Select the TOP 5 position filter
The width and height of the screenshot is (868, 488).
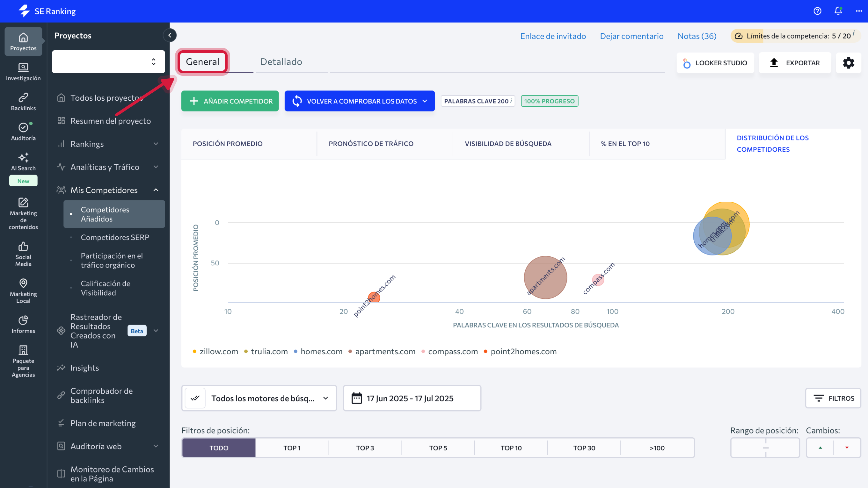pyautogui.click(x=438, y=448)
